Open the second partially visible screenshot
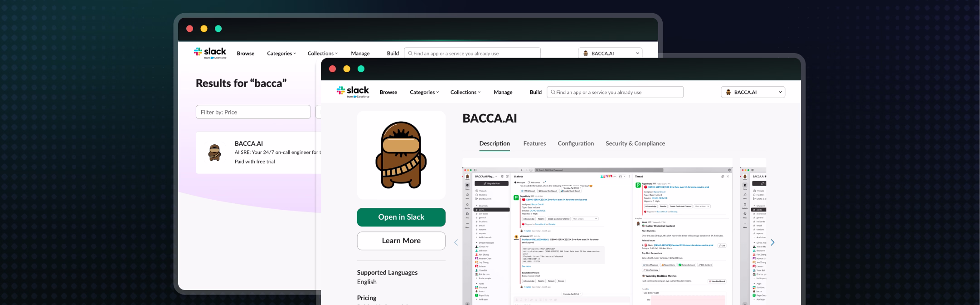 pos(753,231)
